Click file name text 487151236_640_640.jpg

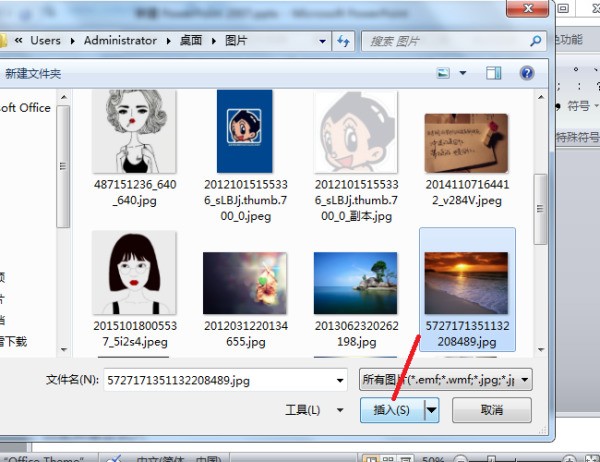[135, 192]
